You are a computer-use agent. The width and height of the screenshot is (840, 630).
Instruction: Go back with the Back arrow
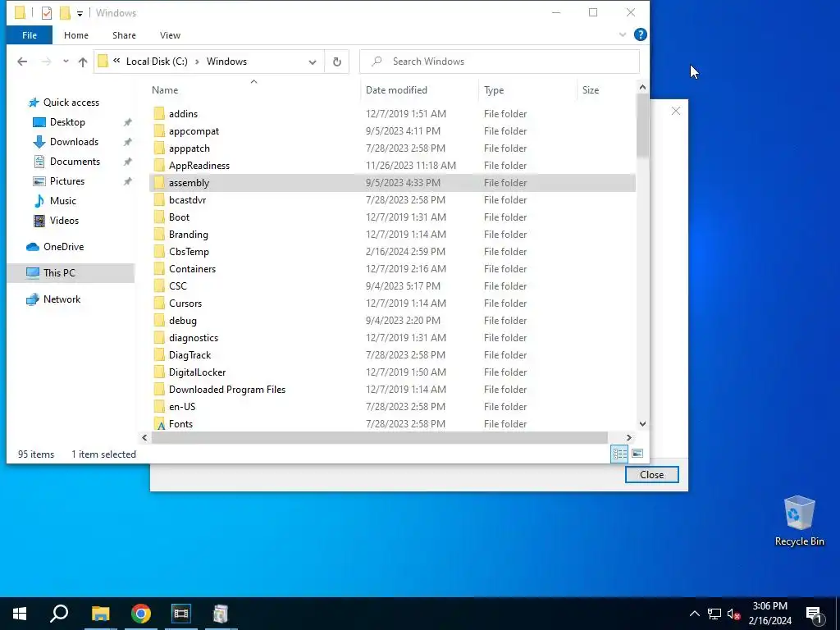tap(22, 62)
